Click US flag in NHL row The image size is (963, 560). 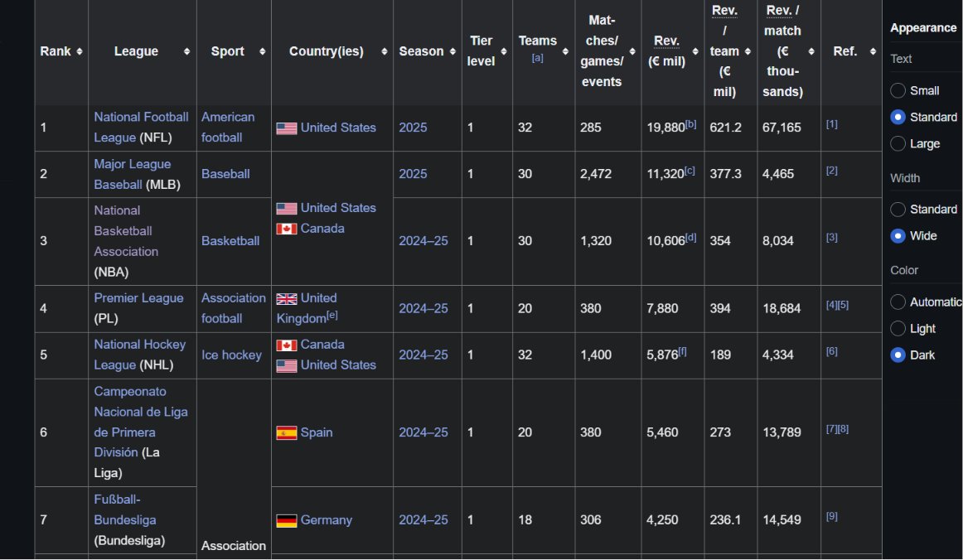pos(286,366)
